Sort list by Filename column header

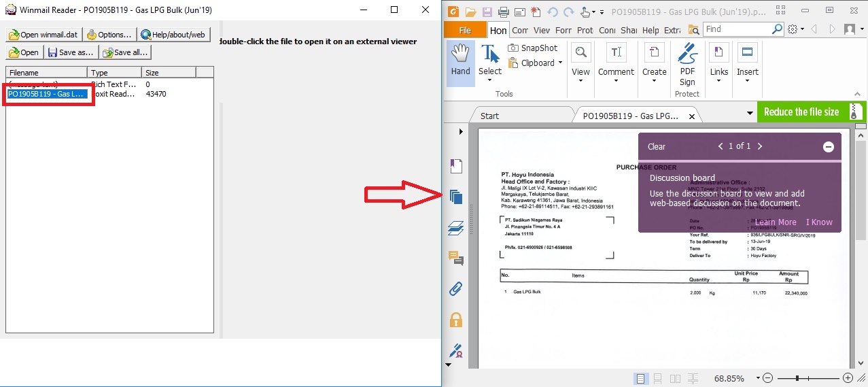coord(47,72)
